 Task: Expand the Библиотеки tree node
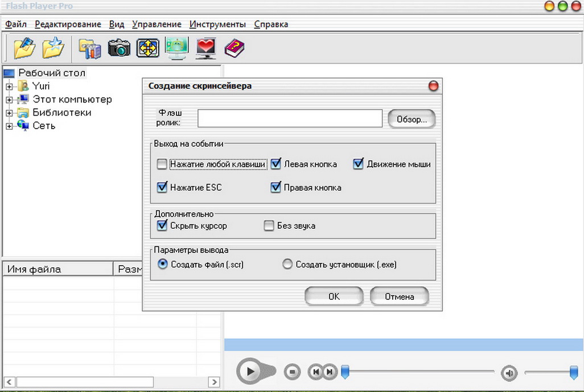point(9,113)
